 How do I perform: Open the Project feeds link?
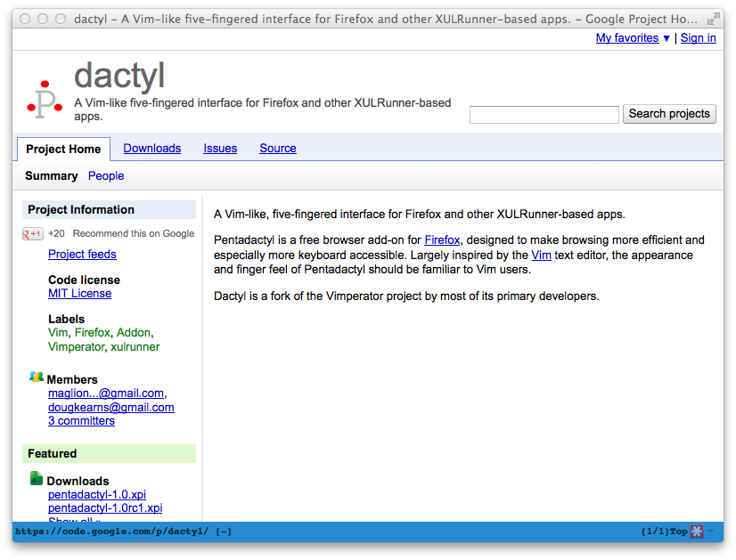[82, 255]
